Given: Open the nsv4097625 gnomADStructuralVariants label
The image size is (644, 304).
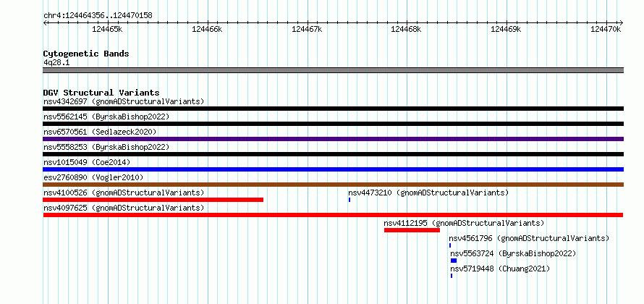Looking at the screenshot, I should (x=124, y=208).
